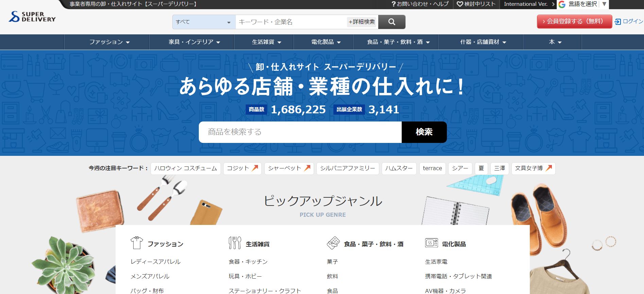Expand the 食品・菓子・飲料・酒 navigation menu
Viewport: 644px width, 294px height.
(x=395, y=42)
